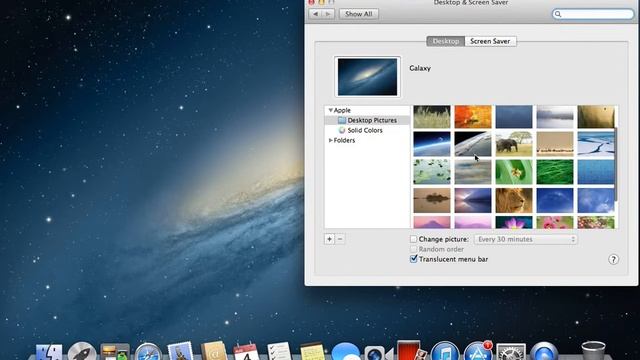
Task: Open the help question mark button
Action: (613, 260)
